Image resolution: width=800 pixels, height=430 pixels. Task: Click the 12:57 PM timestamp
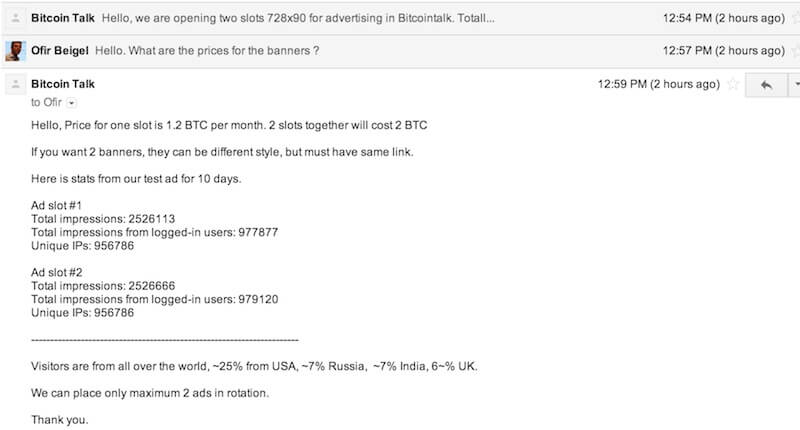[x=723, y=51]
